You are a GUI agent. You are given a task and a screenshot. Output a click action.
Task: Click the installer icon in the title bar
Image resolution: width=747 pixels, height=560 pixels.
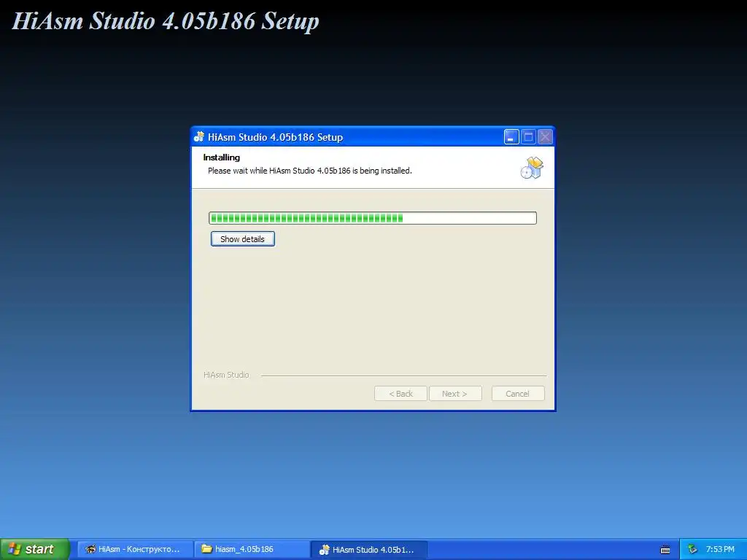[x=199, y=137]
